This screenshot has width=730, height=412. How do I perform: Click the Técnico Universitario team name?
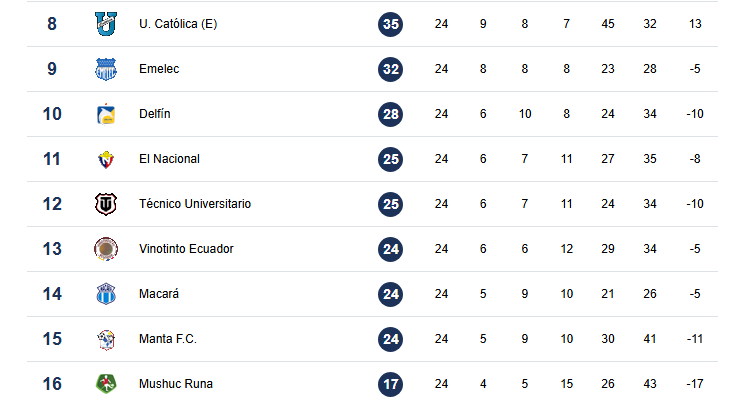(195, 204)
